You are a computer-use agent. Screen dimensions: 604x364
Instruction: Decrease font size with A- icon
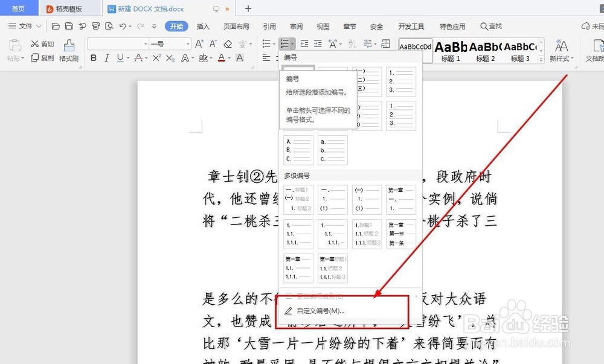click(x=213, y=44)
